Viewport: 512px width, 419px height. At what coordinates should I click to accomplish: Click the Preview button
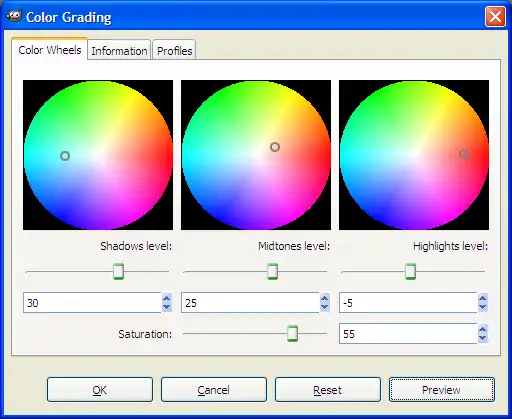tap(442, 390)
